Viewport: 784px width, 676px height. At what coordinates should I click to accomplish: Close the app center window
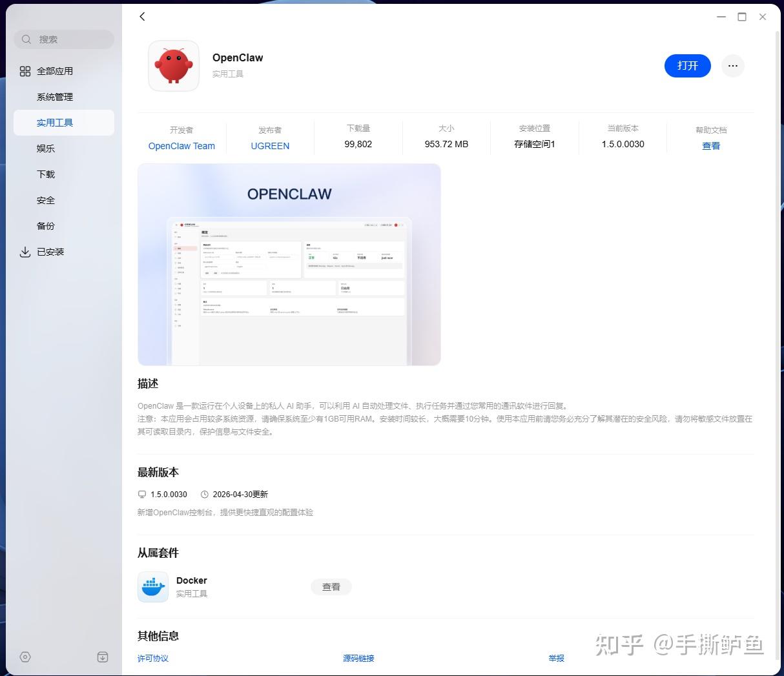(x=763, y=17)
